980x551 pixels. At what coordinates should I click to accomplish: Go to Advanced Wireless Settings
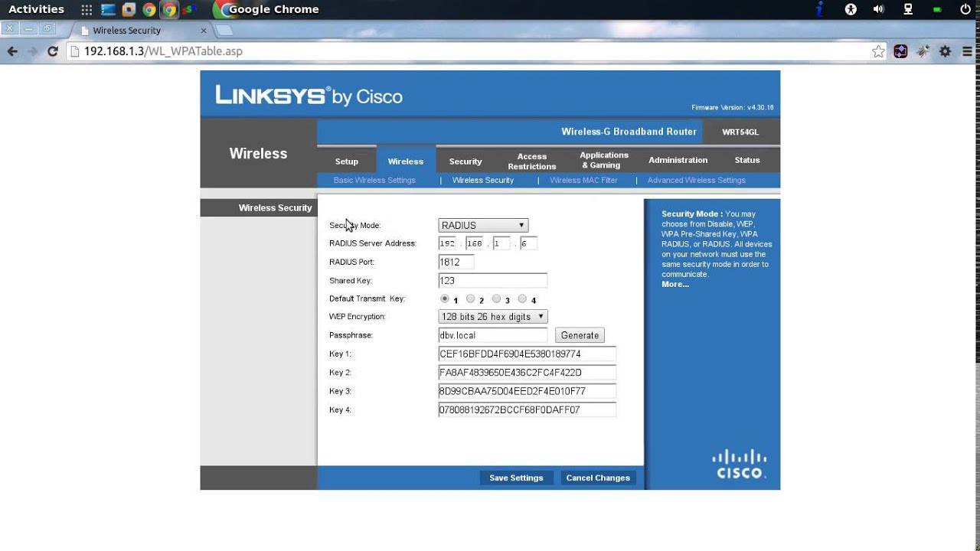tap(697, 181)
